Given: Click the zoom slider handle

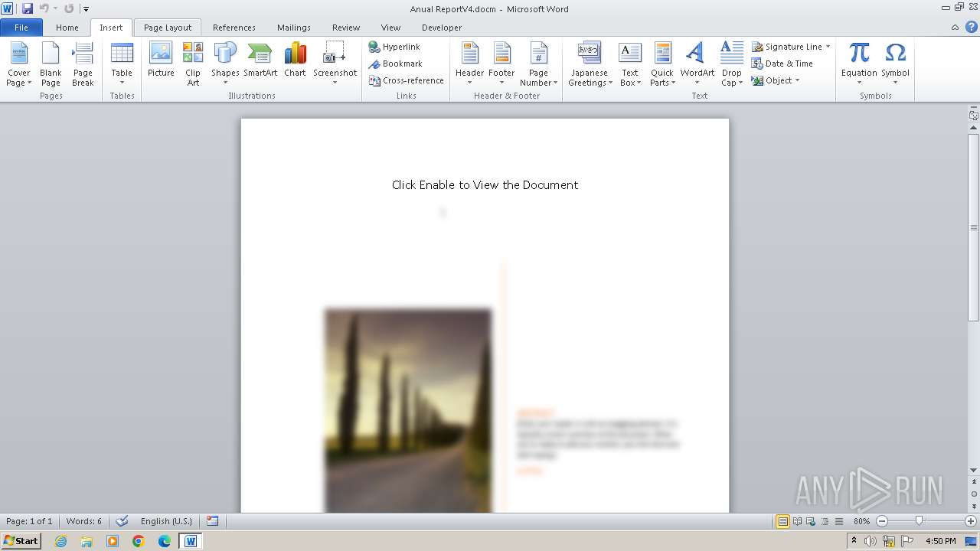Looking at the screenshot, I should 920,521.
